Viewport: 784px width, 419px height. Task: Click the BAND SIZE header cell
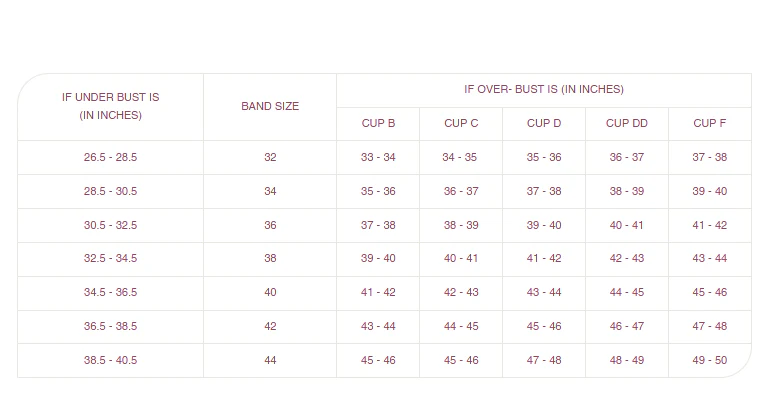click(x=270, y=106)
